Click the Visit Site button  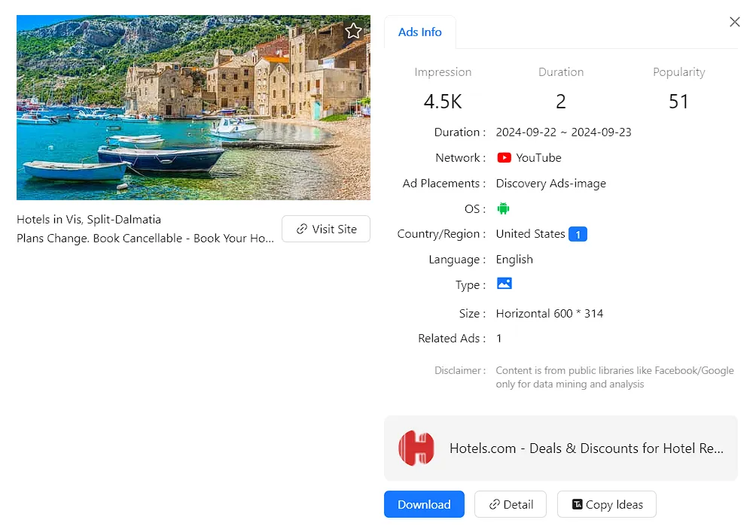(x=326, y=229)
